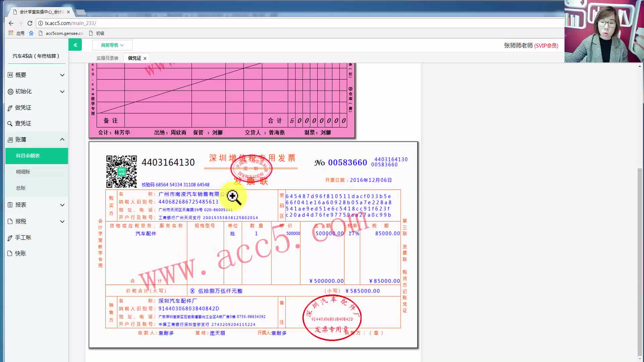Reload the page with refresh icon

pyautogui.click(x=30, y=23)
